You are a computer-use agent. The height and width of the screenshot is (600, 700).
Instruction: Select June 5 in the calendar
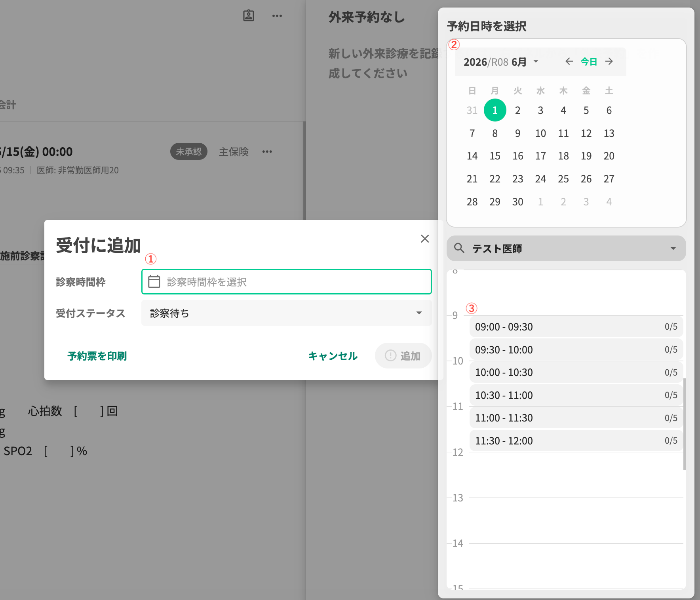(x=586, y=110)
